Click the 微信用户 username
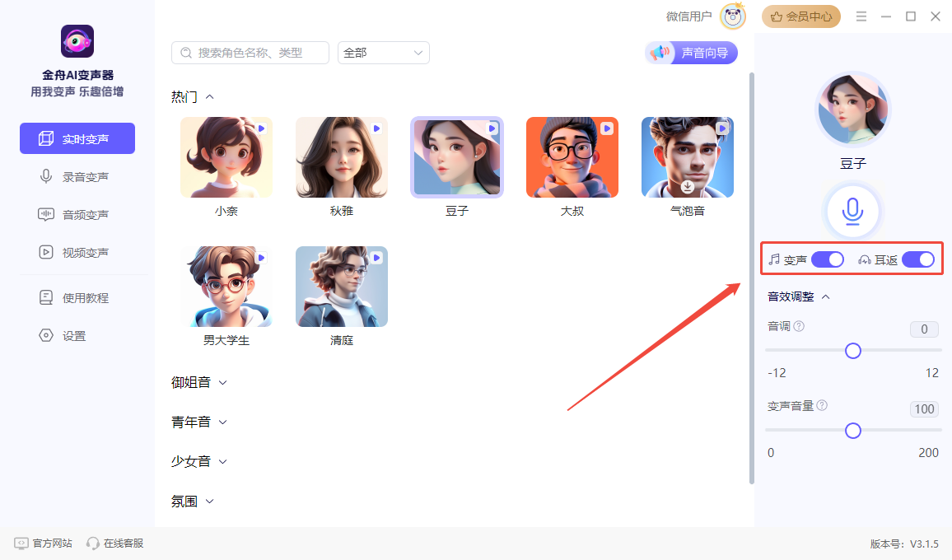The image size is (952, 560). click(688, 16)
